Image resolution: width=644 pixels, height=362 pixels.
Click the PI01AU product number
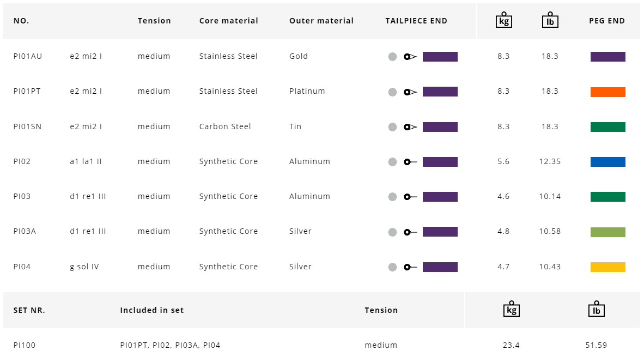28,56
